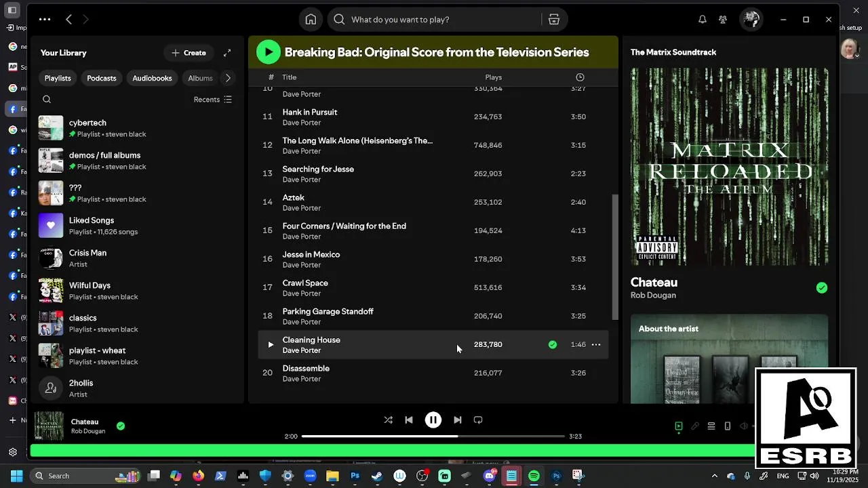This screenshot has height=488, width=868.
Task: Toggle the saved checkmark on Cleaning House
Action: 553,344
